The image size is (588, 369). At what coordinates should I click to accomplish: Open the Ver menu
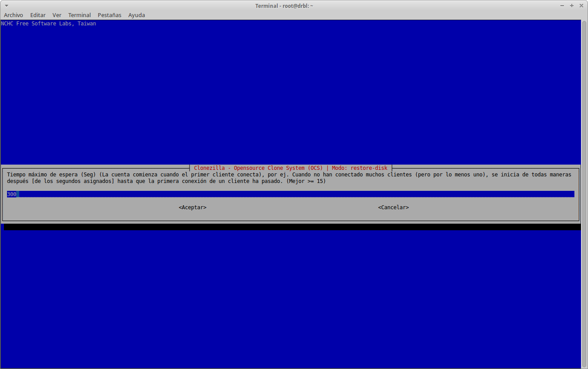[57, 15]
